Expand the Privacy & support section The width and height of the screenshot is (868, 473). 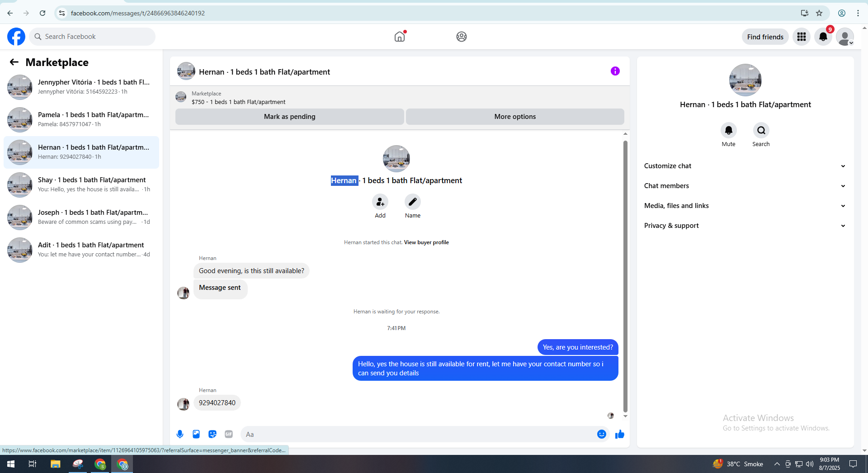745,226
